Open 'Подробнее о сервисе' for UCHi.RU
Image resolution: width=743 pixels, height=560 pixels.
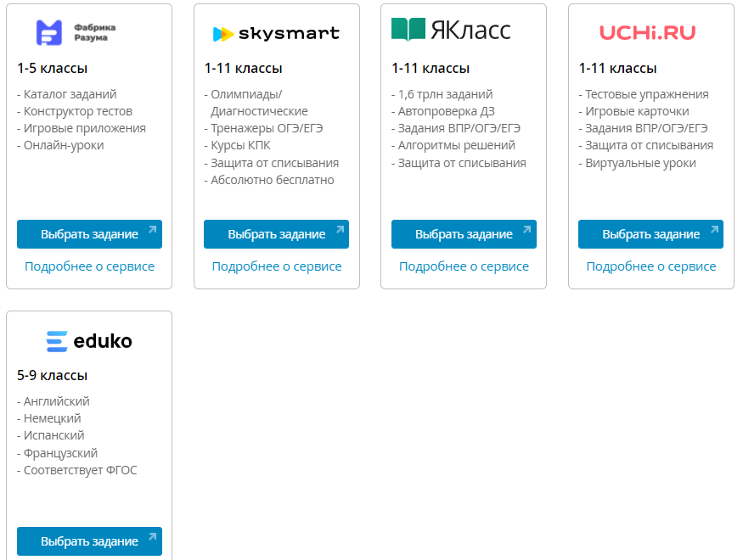pyautogui.click(x=651, y=266)
